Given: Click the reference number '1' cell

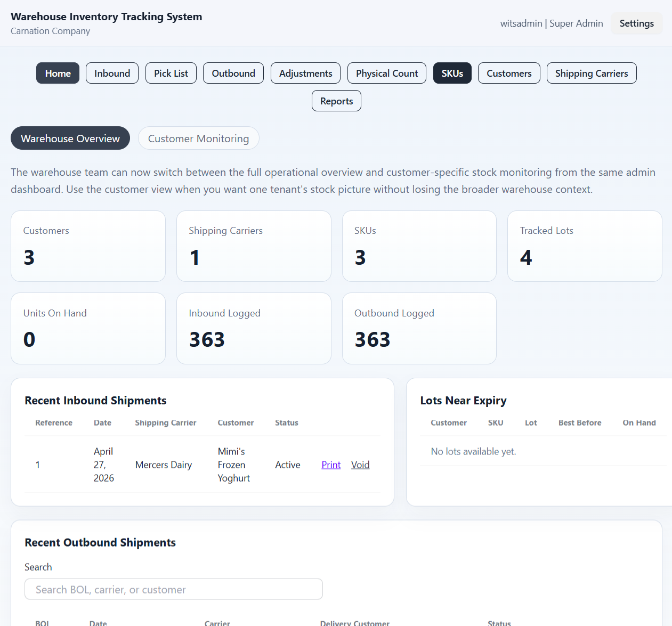Looking at the screenshot, I should click(x=38, y=465).
